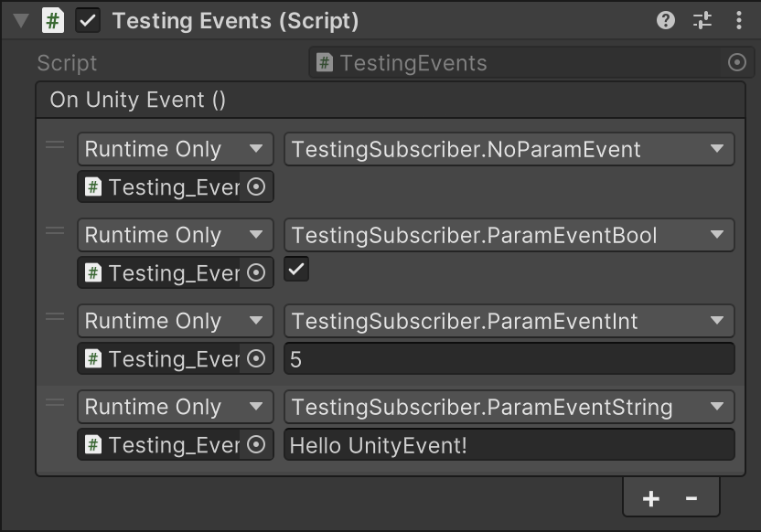Click the Hello UnityEvent! string field

tap(509, 445)
